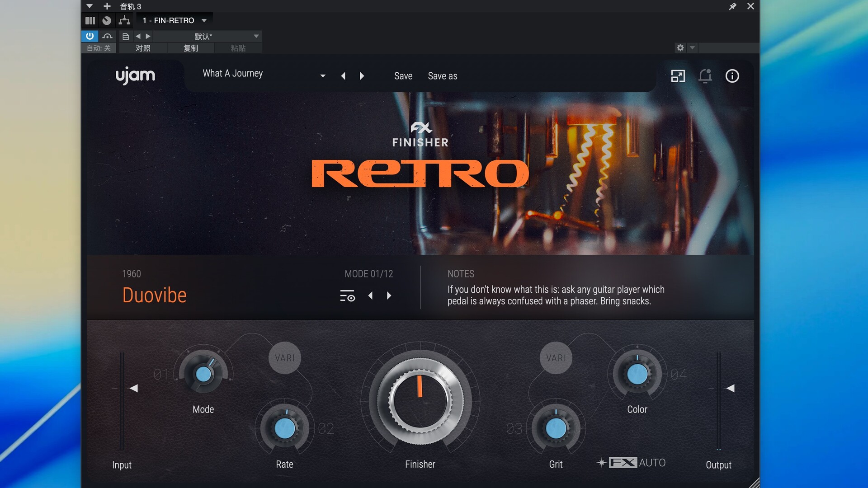The width and height of the screenshot is (868, 488).
Task: Click the ujam logo
Action: click(135, 75)
